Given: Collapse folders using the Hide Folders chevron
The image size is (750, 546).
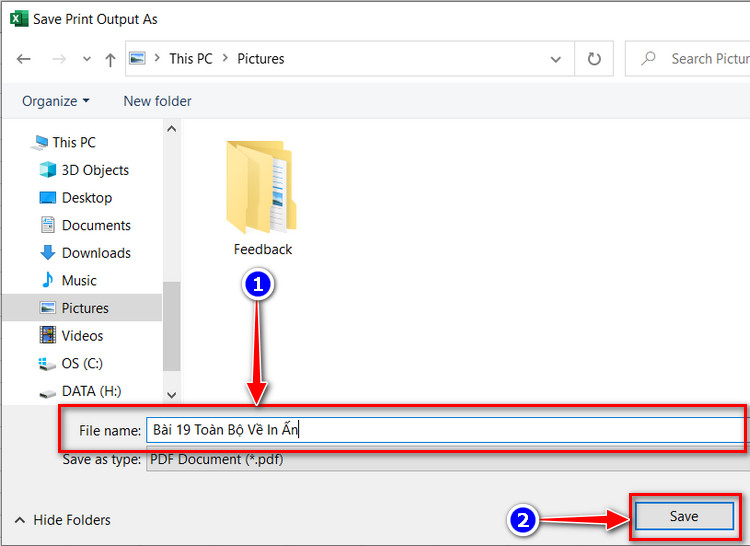Looking at the screenshot, I should [x=20, y=520].
